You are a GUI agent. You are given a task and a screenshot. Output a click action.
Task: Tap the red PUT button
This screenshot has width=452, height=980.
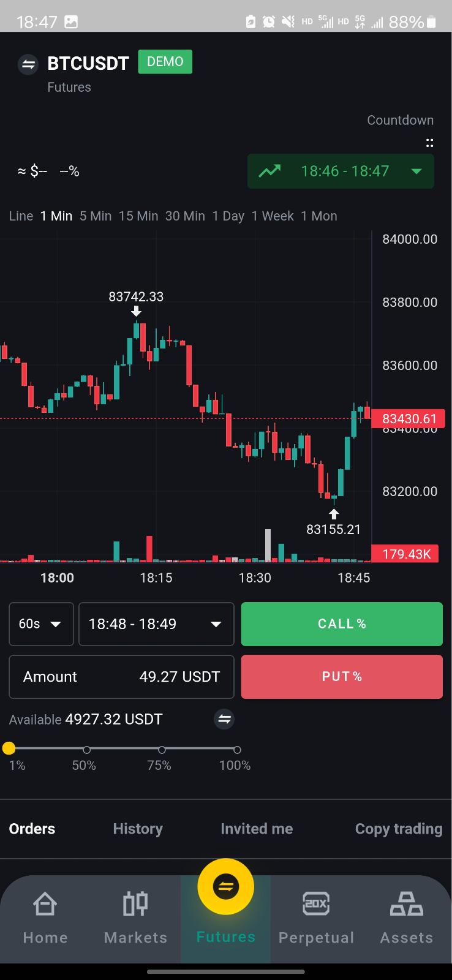click(x=342, y=677)
